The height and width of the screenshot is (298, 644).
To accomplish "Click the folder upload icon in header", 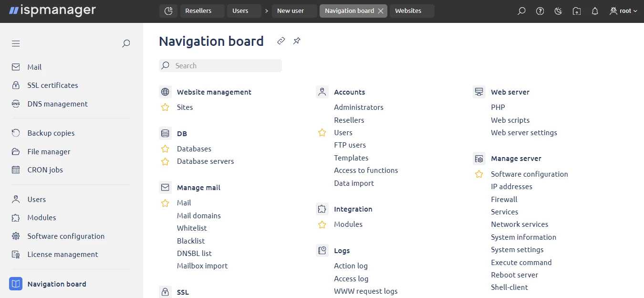I will [x=577, y=11].
